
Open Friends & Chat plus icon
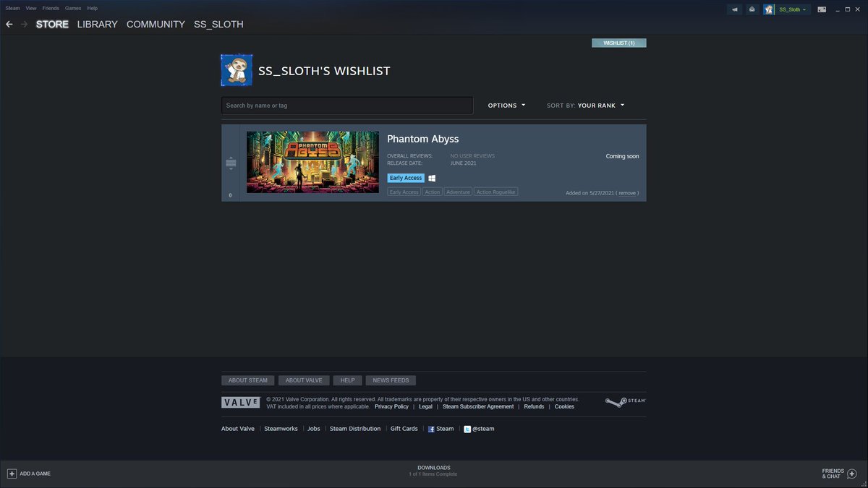851,474
